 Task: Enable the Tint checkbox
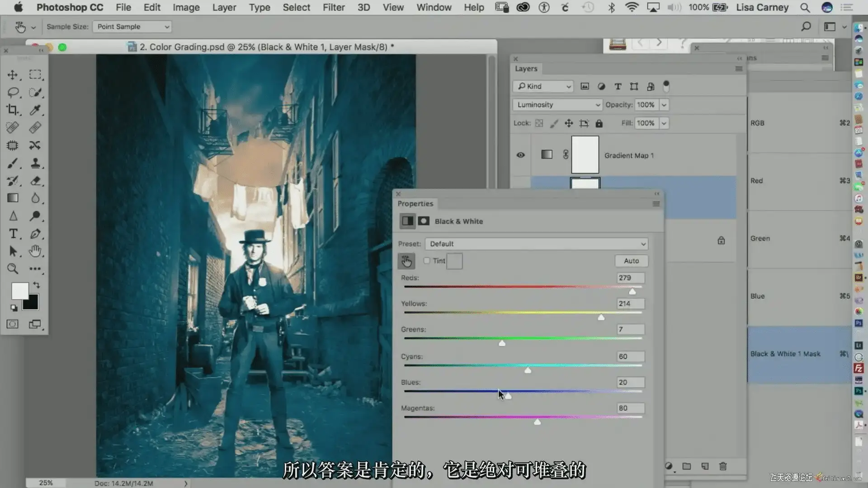(x=427, y=261)
